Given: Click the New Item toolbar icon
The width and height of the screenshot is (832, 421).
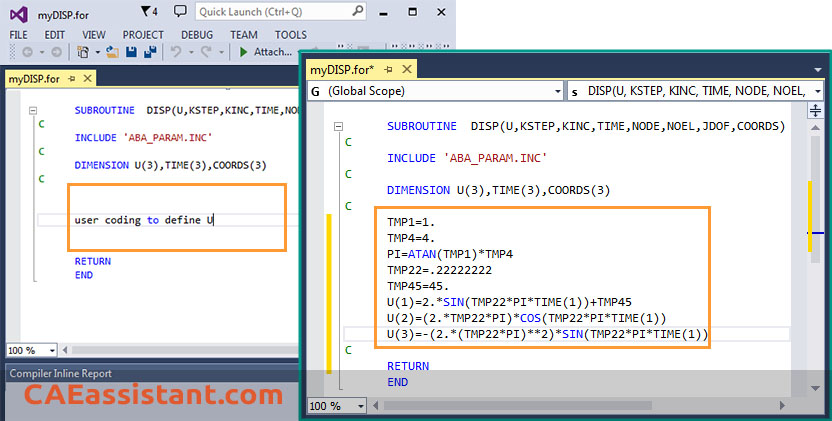Looking at the screenshot, I should coord(83,52).
